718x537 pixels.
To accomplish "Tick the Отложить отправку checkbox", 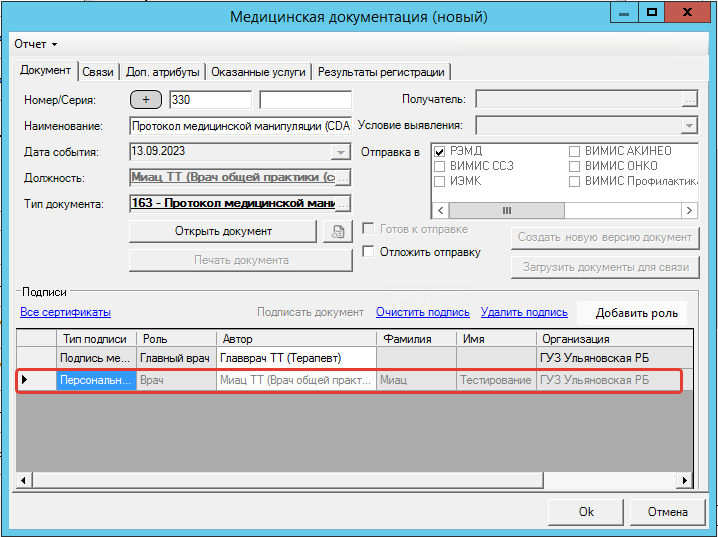I will pyautogui.click(x=368, y=251).
